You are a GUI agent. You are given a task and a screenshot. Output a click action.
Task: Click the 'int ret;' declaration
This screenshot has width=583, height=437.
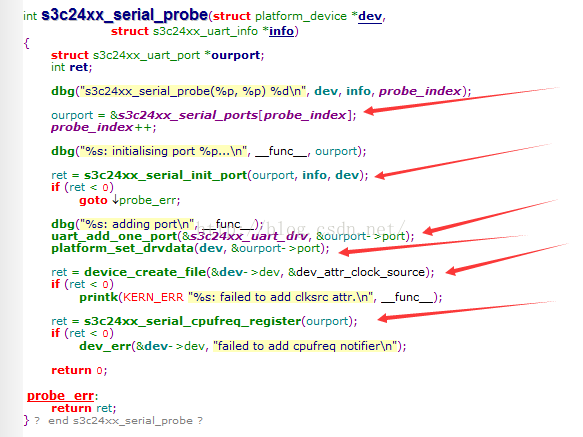71,67
